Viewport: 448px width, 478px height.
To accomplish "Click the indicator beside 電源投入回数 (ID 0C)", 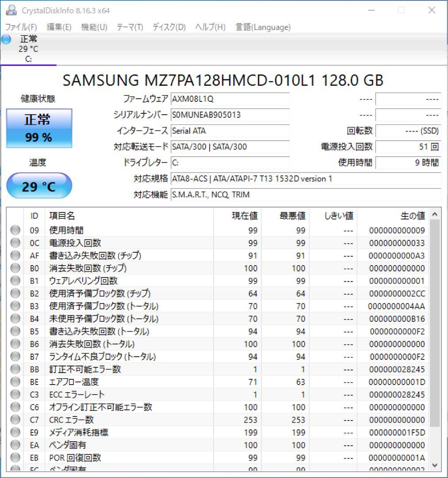I will pyautogui.click(x=15, y=243).
